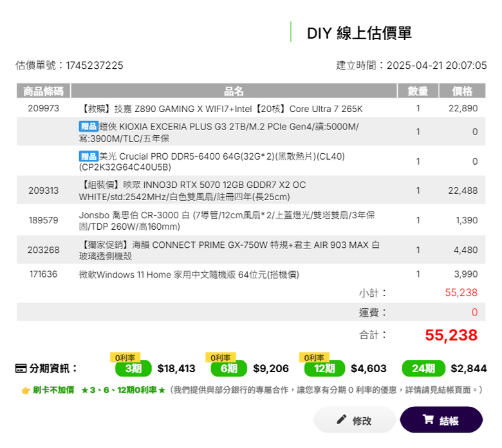The height and width of the screenshot is (448, 502).
Task: Click the 小計 label
Action: [373, 293]
